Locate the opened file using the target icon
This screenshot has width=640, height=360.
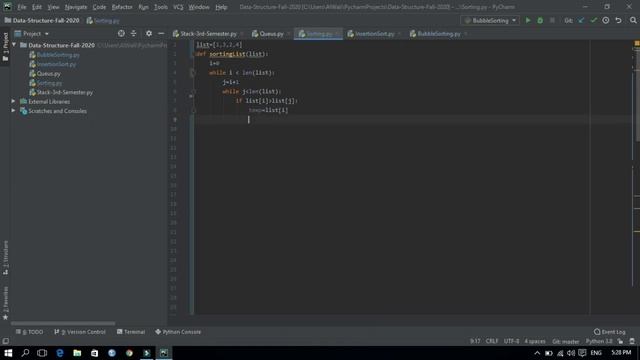click(121, 33)
